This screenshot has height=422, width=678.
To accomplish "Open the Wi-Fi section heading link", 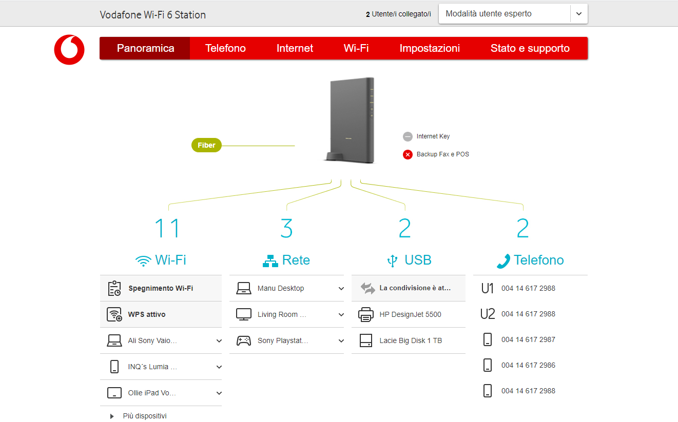I will [x=170, y=260].
